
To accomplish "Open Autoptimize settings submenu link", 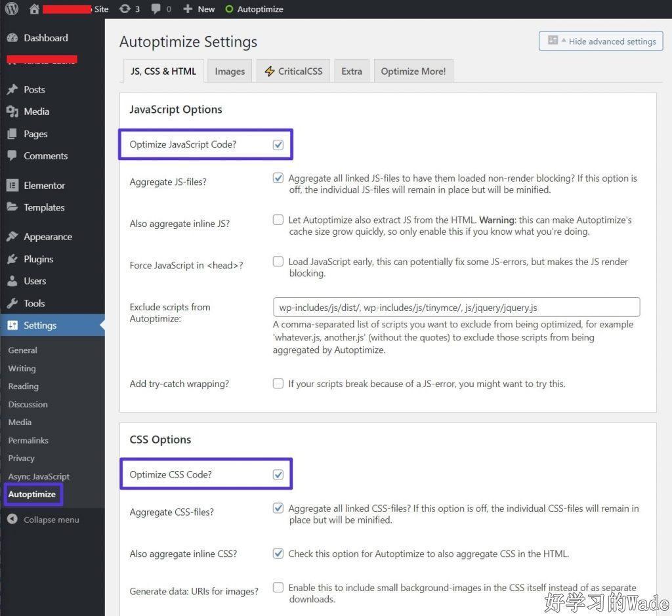I will (31, 495).
